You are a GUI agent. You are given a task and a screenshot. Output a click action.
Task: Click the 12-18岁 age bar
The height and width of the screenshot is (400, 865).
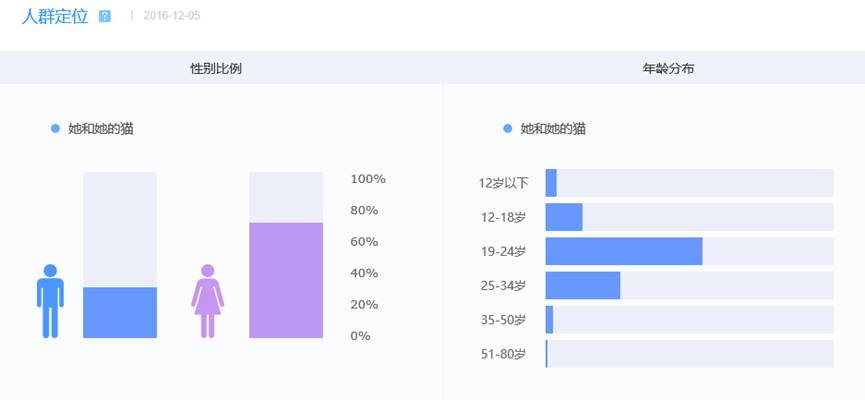coord(564,217)
